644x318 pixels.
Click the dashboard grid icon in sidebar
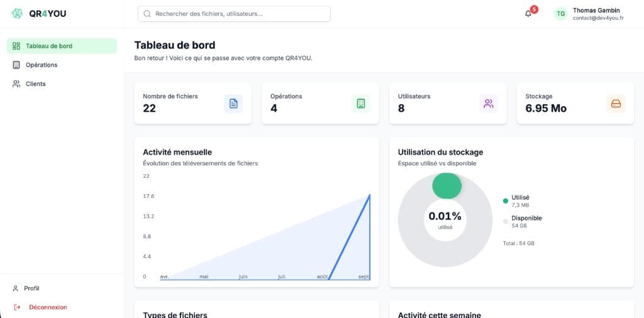click(16, 46)
